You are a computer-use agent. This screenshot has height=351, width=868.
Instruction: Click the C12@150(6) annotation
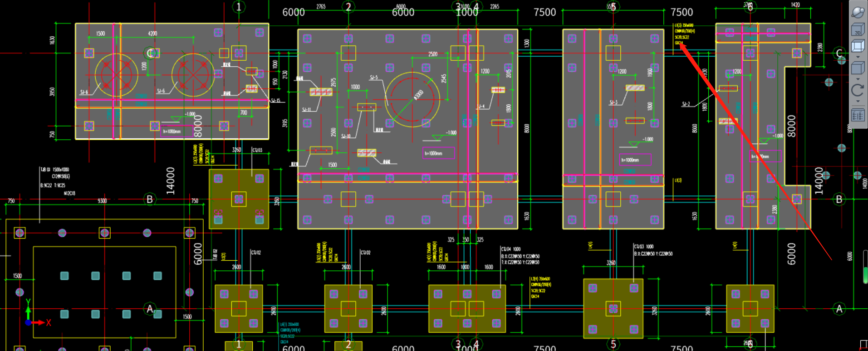(60, 176)
